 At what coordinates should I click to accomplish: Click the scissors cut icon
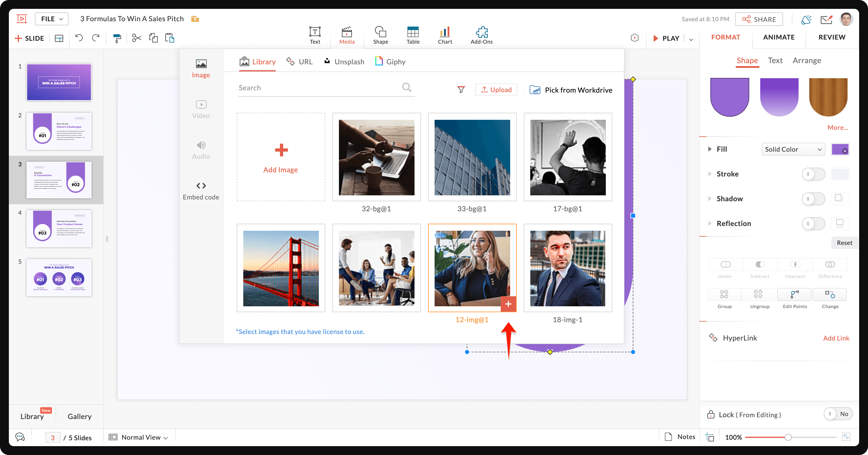tap(136, 38)
